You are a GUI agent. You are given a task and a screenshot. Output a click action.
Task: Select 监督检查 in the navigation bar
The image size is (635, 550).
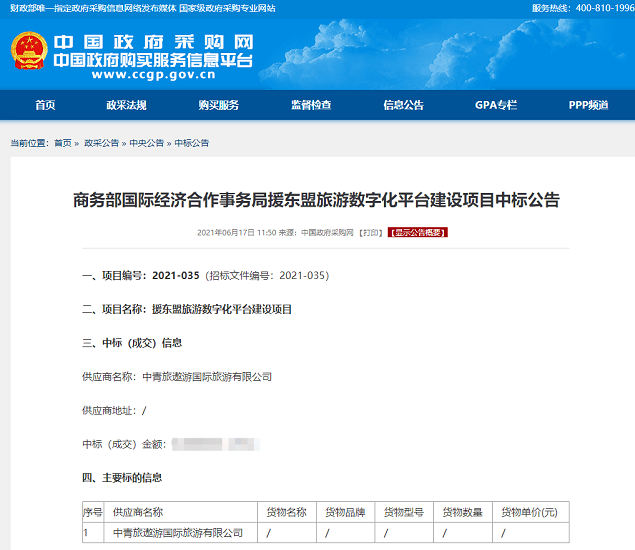point(311,105)
